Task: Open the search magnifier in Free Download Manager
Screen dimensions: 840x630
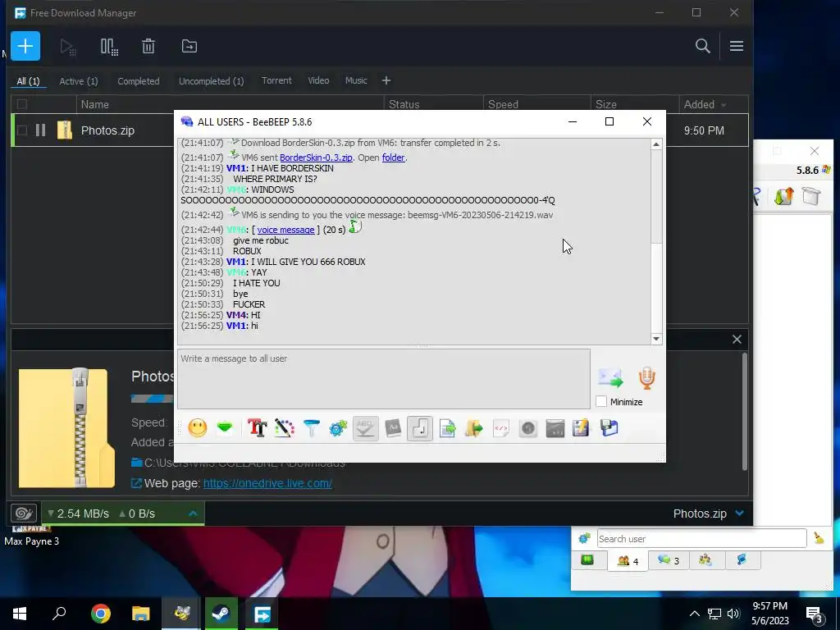Action: [x=702, y=46]
